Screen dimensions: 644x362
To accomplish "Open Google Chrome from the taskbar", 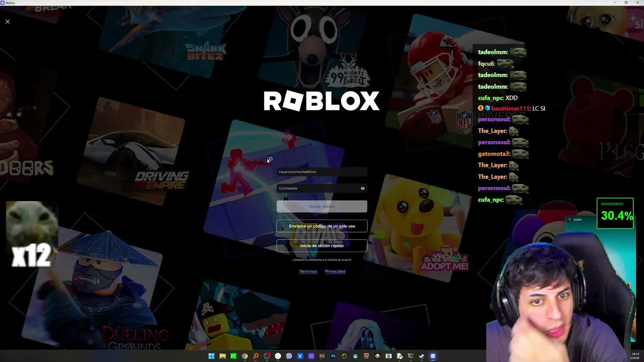I will click(x=245, y=356).
